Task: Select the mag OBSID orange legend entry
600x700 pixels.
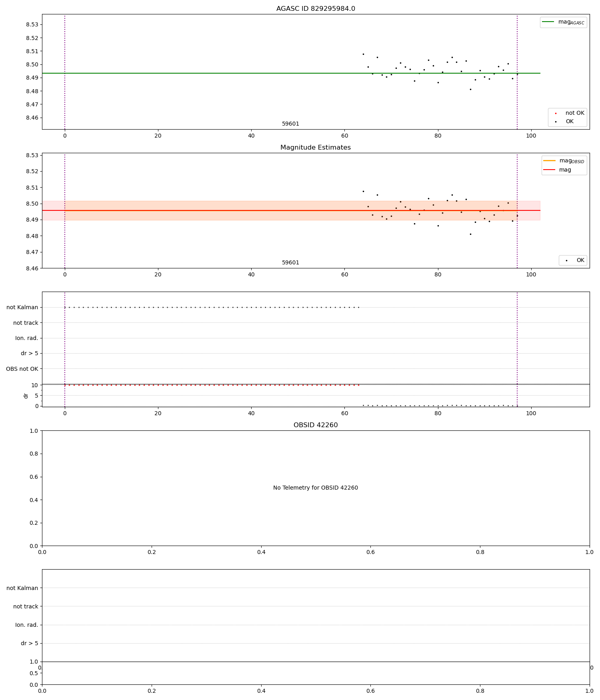Action: point(564,161)
